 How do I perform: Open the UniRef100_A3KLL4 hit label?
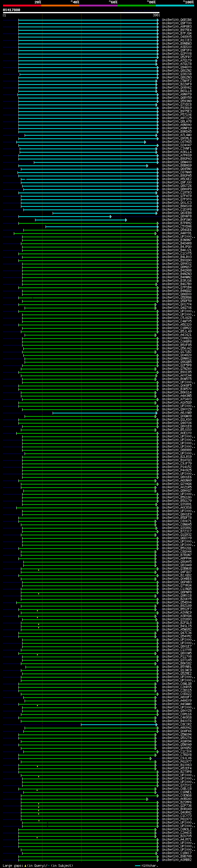(x=176, y=152)
